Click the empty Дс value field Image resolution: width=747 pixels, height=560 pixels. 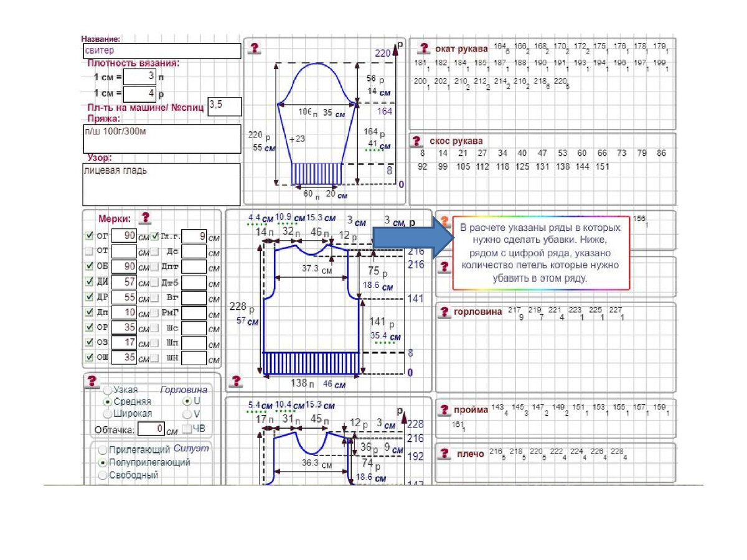[x=195, y=251]
